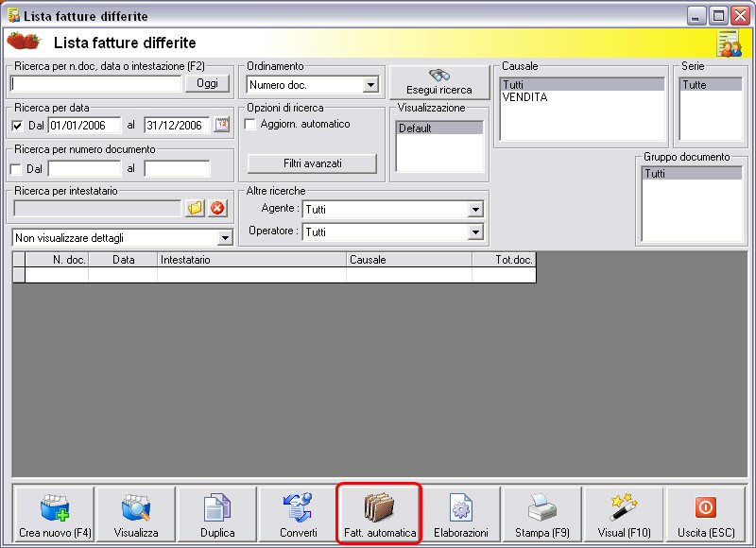Viewport: 756px width, 548px height.
Task: Launch Fatt. automatica
Action: 380,514
